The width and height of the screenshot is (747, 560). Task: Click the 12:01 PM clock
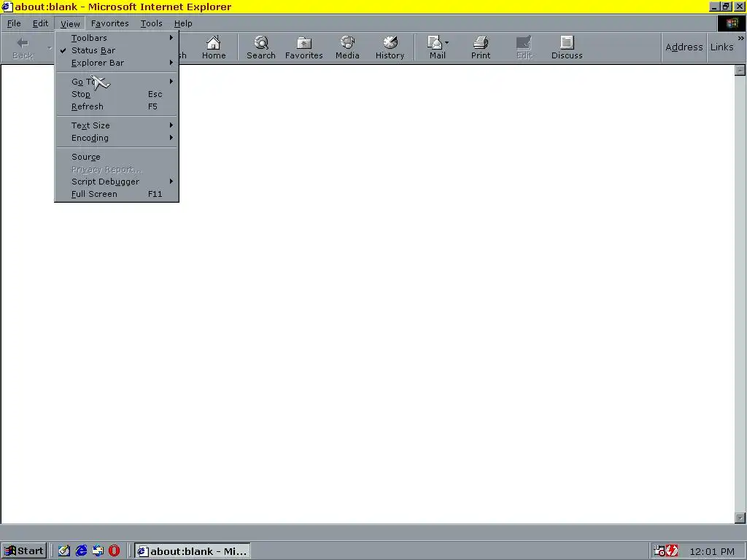(712, 551)
